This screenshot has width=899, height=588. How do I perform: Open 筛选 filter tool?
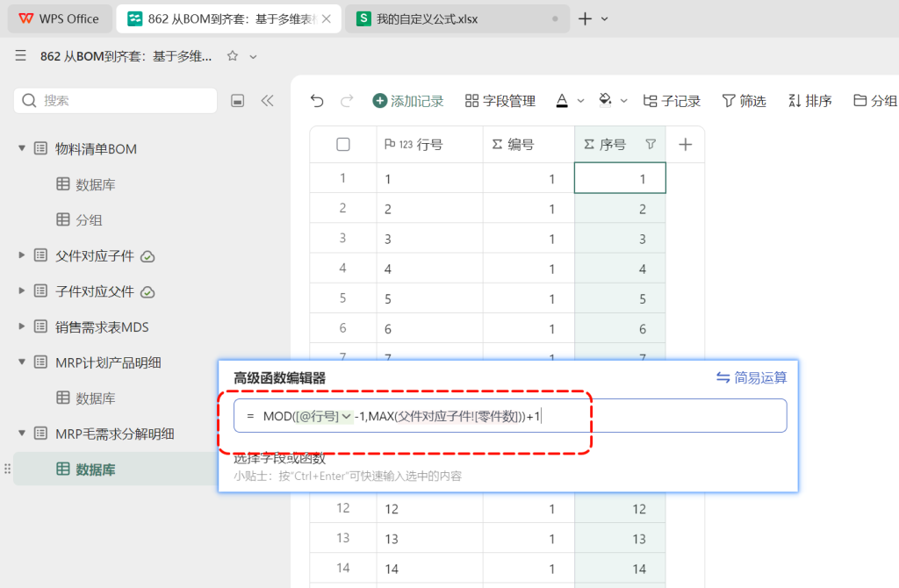click(x=744, y=101)
